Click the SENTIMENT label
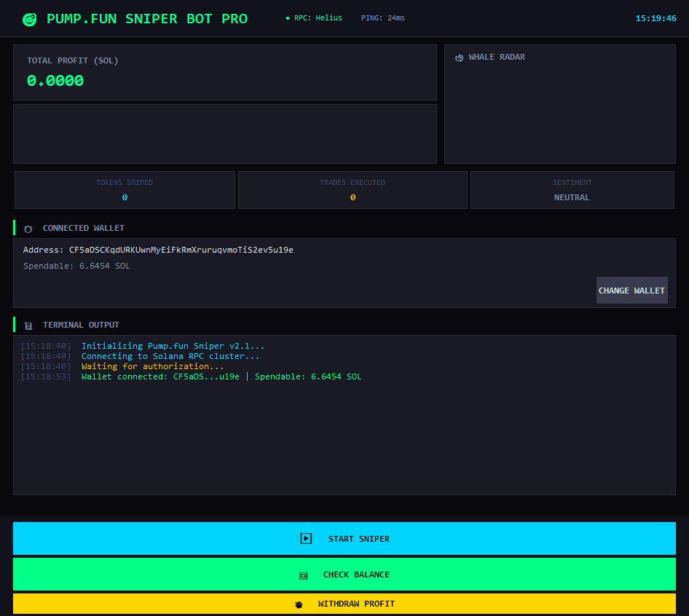The height and width of the screenshot is (616, 689). 572,182
